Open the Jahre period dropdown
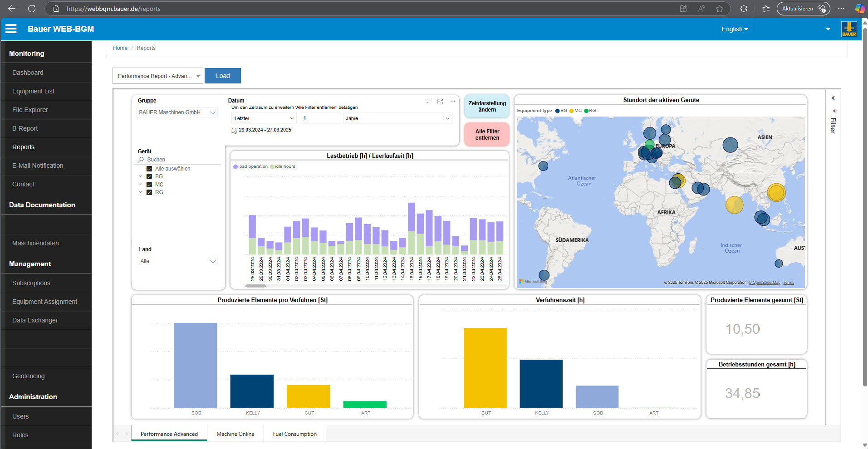 pos(397,118)
